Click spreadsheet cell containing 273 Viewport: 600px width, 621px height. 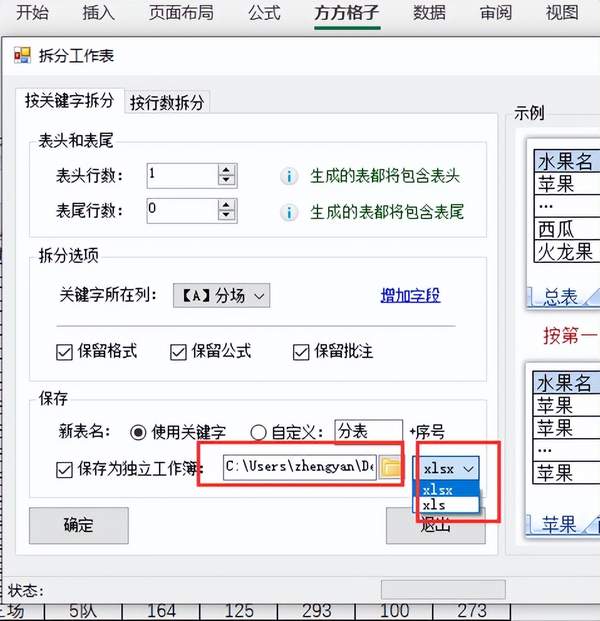pyautogui.click(x=472, y=611)
